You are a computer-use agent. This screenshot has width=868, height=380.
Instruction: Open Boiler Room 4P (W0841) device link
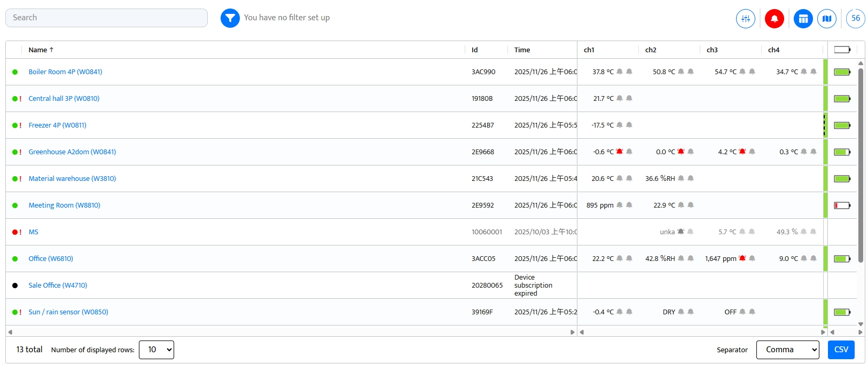tap(65, 72)
